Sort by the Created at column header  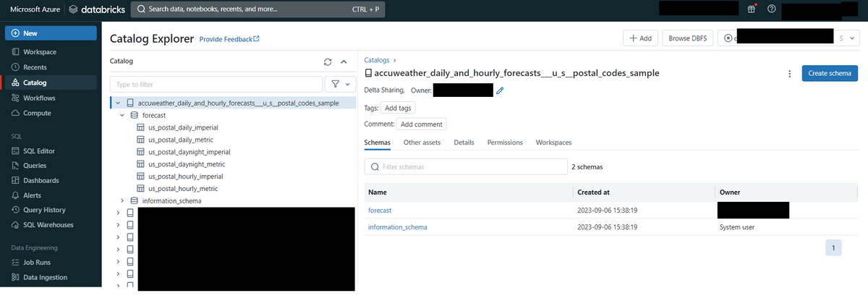coord(593,192)
